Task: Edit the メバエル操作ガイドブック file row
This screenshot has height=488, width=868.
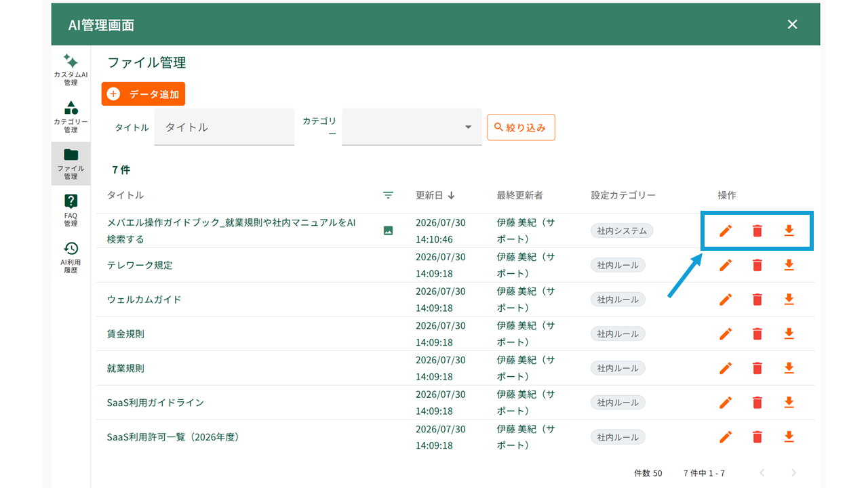Action: [x=726, y=231]
